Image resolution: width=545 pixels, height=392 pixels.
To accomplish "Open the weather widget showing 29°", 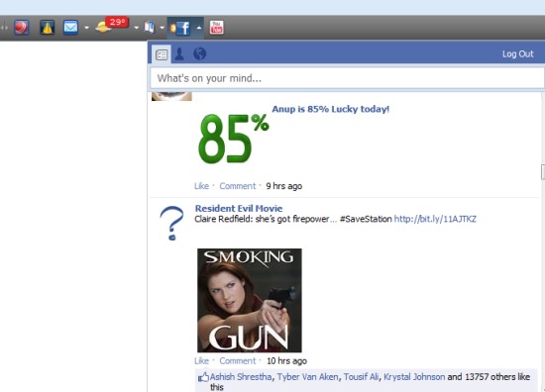I will point(112,26).
